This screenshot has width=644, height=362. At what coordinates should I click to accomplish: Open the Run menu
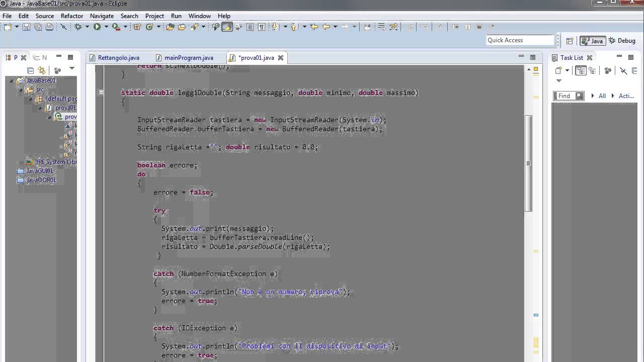click(176, 16)
